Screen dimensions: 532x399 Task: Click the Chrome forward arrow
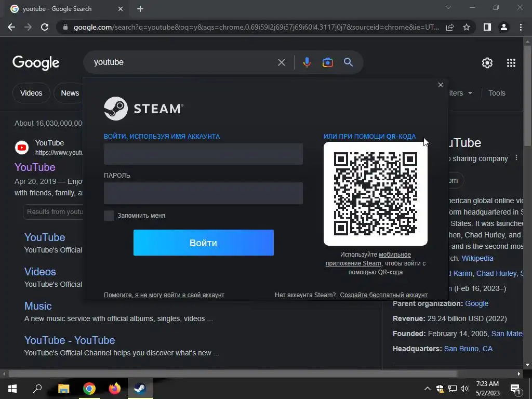28,27
